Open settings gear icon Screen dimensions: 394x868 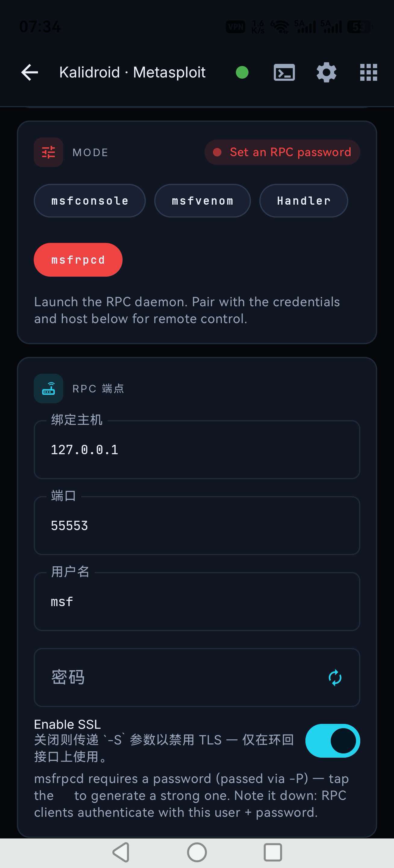pos(326,72)
